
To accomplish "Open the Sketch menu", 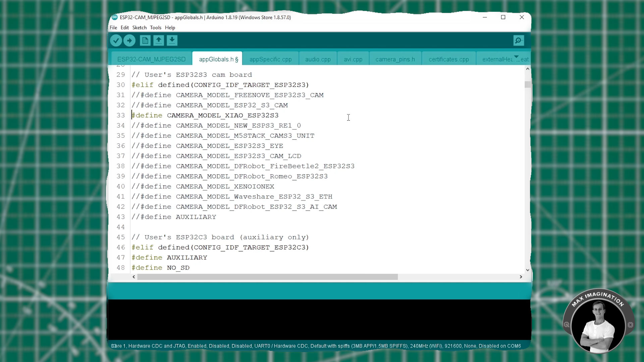I will click(x=139, y=27).
